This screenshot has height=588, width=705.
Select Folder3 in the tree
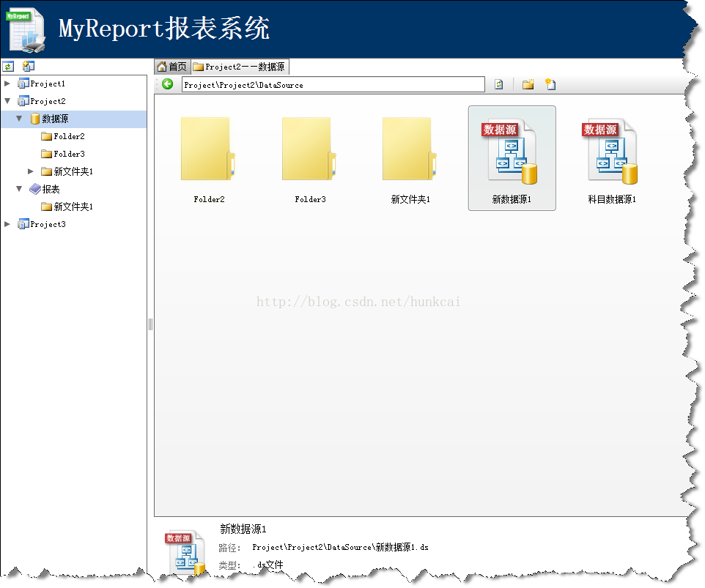pos(69,154)
